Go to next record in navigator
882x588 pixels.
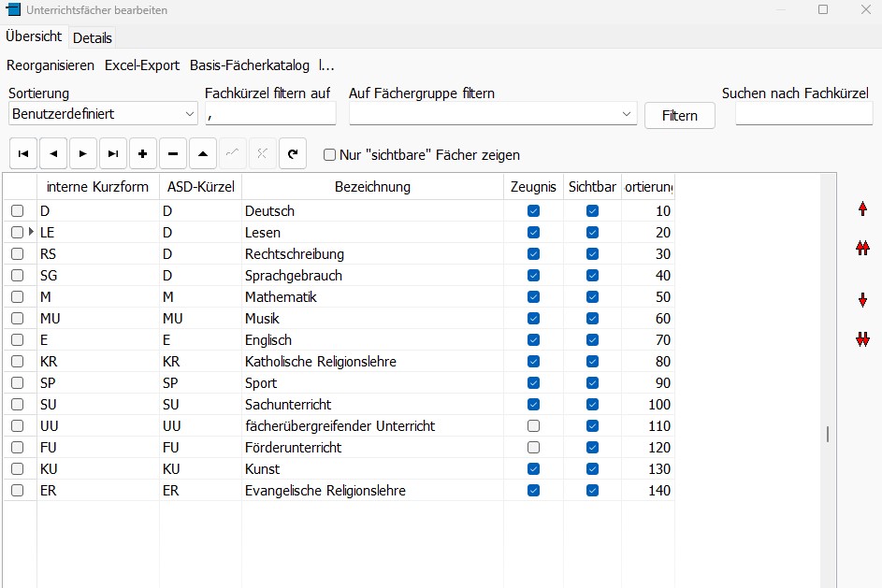pos(82,153)
